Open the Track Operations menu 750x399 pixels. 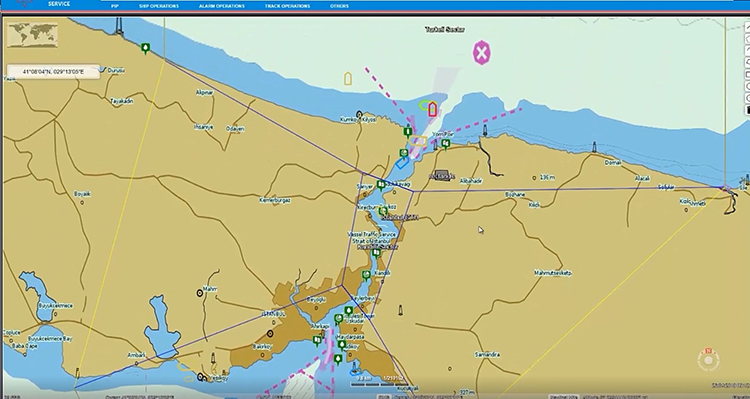(x=287, y=6)
